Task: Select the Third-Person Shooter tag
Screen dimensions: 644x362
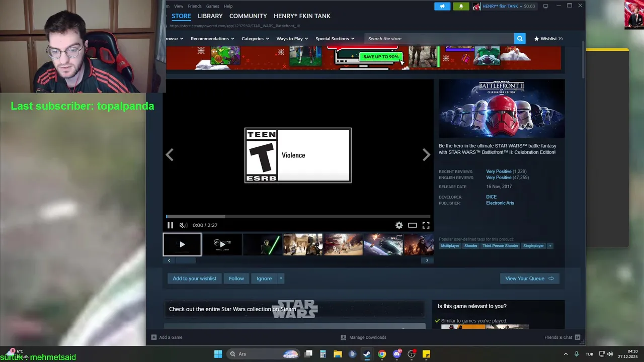Action: tap(500, 246)
